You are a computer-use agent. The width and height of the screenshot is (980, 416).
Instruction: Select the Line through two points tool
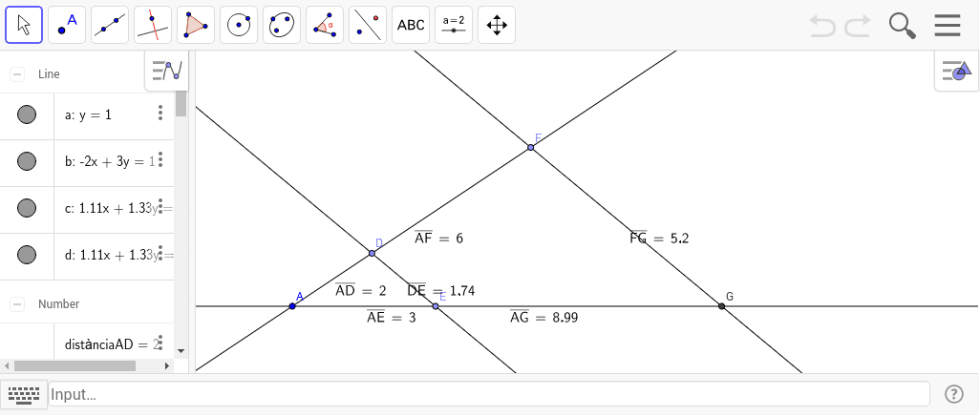[x=110, y=25]
